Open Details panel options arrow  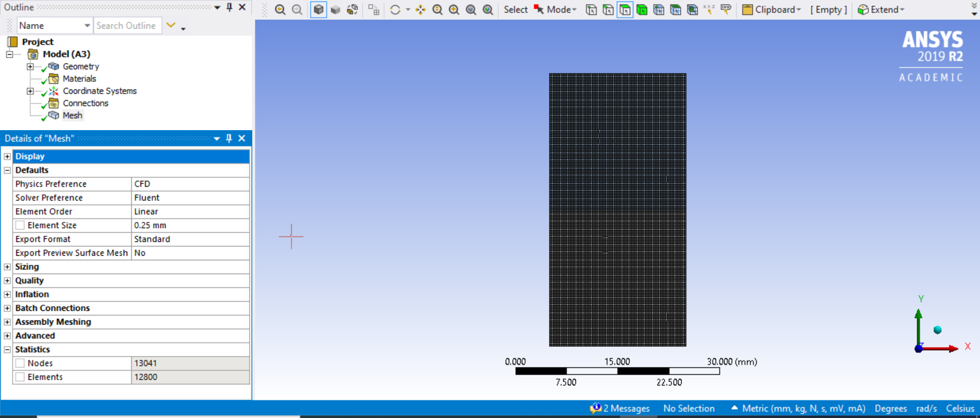[217, 138]
